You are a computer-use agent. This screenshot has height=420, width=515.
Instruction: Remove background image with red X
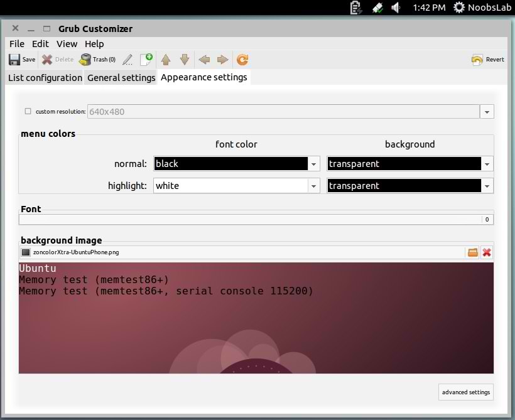coord(487,252)
